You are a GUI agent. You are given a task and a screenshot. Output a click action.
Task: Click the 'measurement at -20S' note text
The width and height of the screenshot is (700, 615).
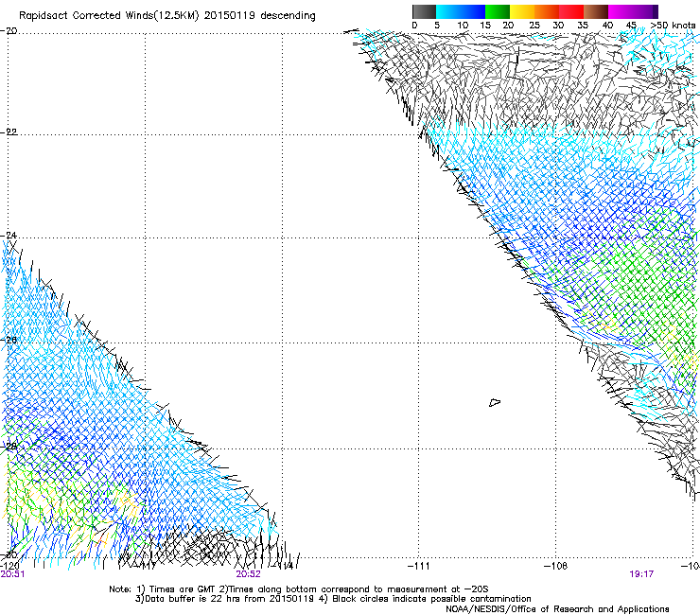tap(438, 589)
